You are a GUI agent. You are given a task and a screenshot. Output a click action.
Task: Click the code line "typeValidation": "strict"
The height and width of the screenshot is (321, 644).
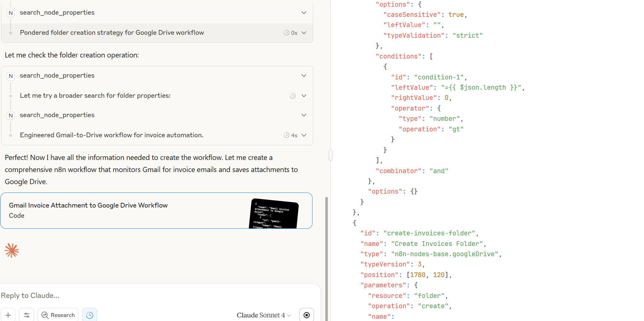(x=433, y=36)
